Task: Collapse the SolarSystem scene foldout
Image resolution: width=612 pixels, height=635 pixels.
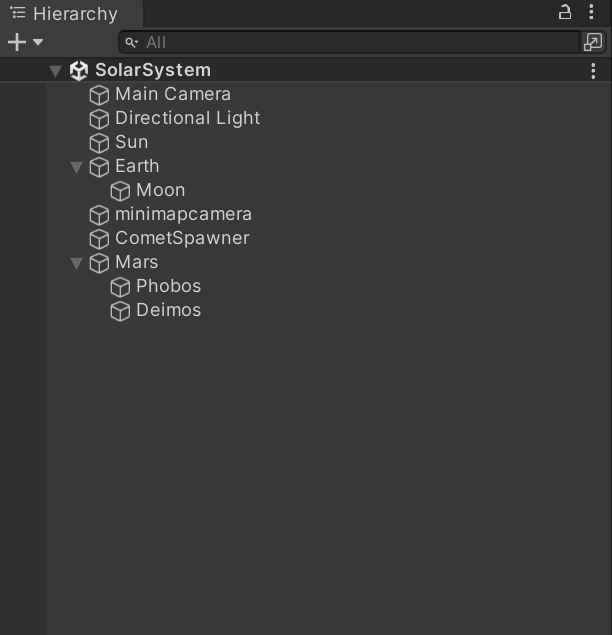Action: (x=56, y=71)
